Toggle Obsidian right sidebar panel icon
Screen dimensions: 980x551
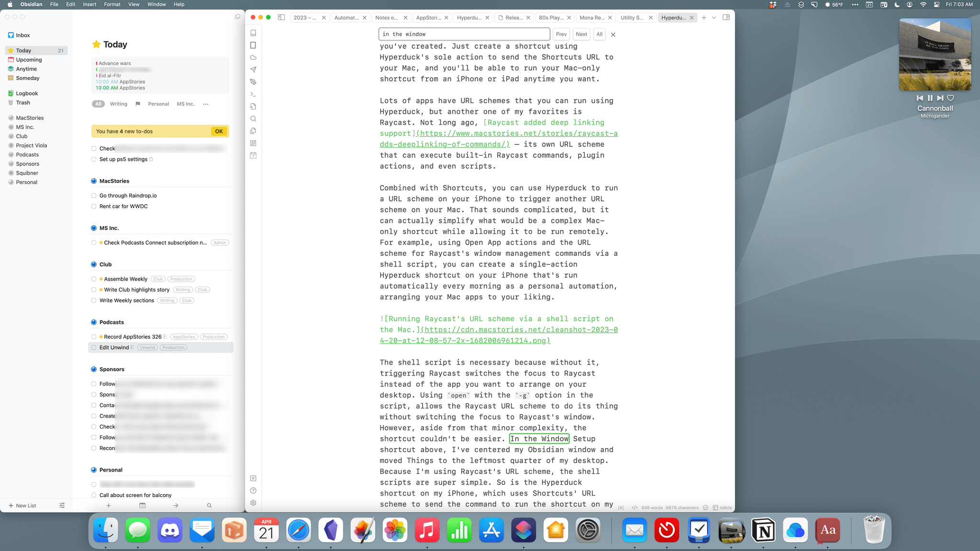[726, 17]
